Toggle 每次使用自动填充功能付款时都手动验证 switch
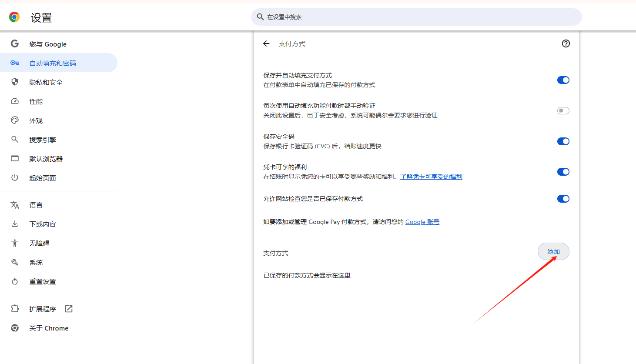Viewport: 636px width, 364px height. point(563,110)
